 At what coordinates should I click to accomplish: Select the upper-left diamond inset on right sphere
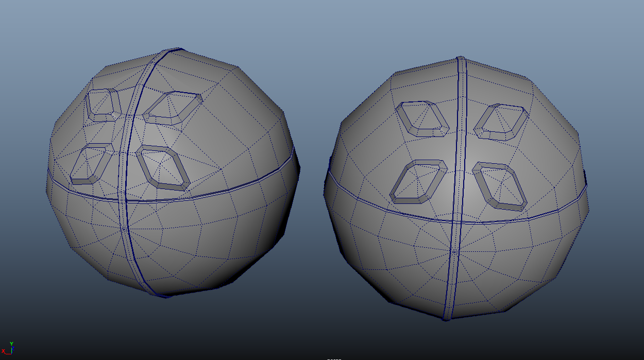pos(422,119)
